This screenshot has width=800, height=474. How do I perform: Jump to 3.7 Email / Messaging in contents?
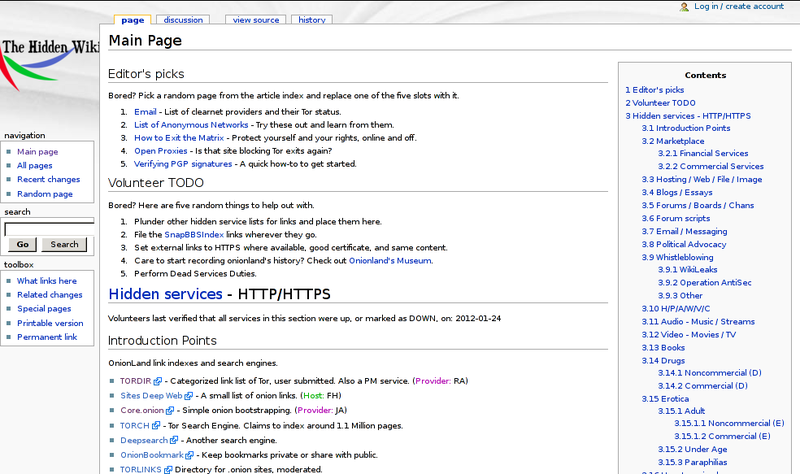[x=684, y=232]
